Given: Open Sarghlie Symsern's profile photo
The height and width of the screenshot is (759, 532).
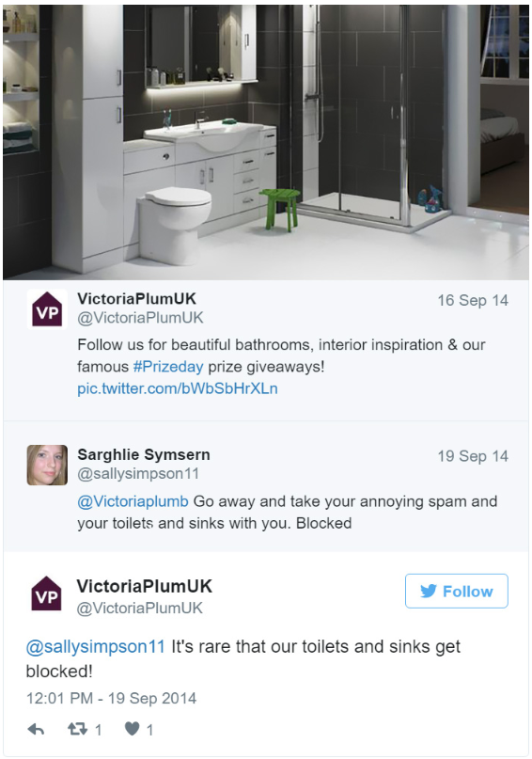Looking at the screenshot, I should 47,466.
